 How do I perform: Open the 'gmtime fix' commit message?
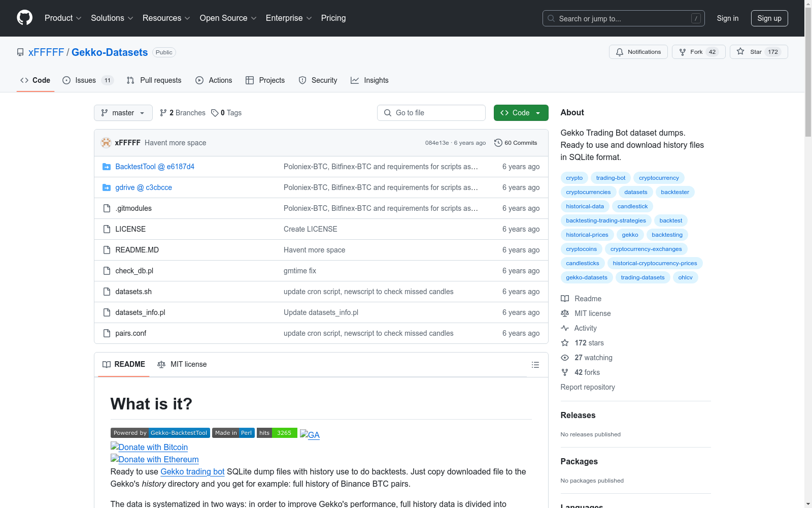click(300, 271)
